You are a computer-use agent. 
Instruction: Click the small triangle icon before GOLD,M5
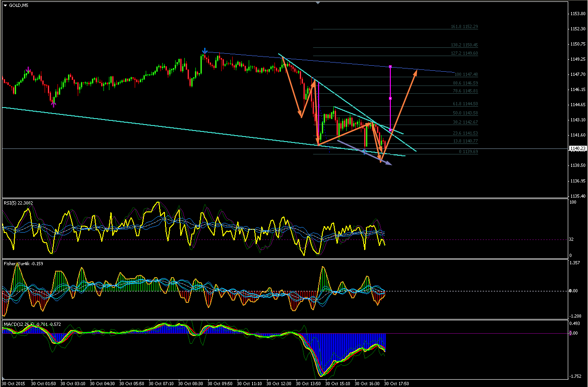(x=5, y=6)
